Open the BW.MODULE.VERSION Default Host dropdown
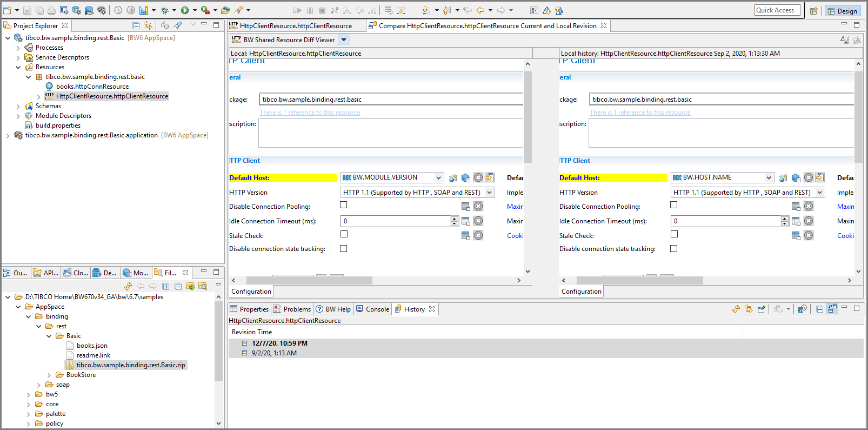 (438, 178)
